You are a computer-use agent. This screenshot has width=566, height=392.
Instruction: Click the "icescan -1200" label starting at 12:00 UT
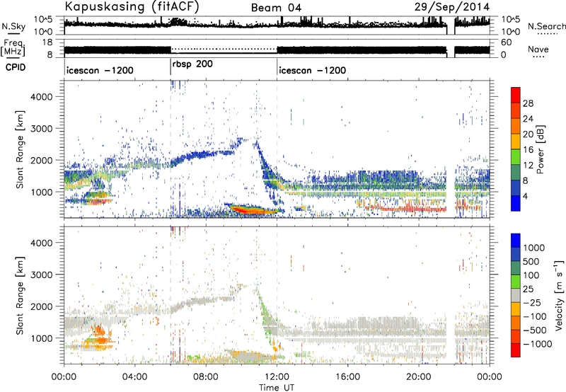point(312,70)
